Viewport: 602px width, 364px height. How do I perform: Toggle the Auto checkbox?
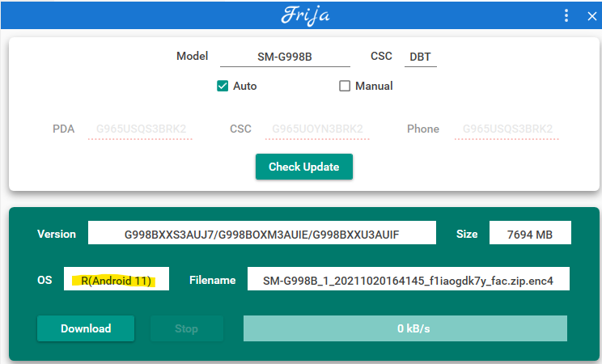(223, 86)
